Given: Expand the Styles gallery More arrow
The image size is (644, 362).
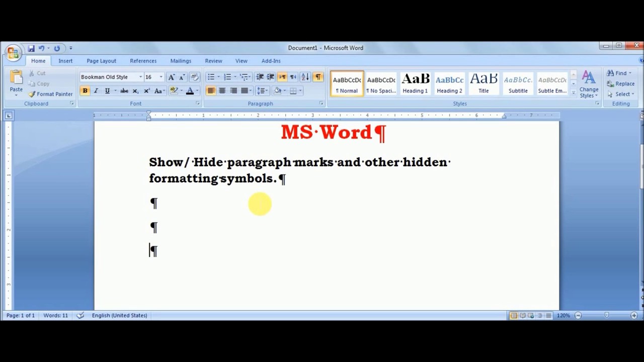Looking at the screenshot, I should (573, 93).
